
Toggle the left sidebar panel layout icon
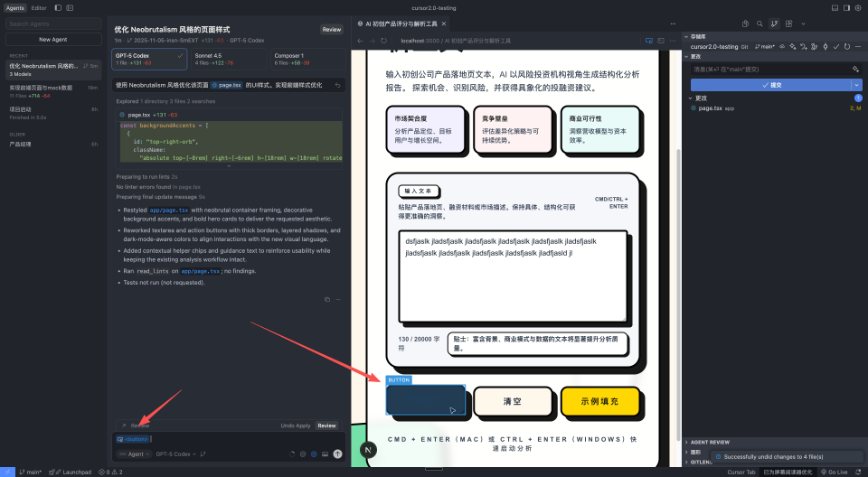pos(58,7)
